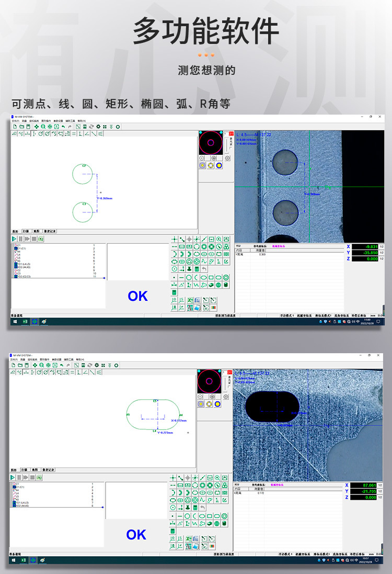392x574 pixels.
Task: Click 1/2 button beside X value -9.831
Action: click(382, 246)
